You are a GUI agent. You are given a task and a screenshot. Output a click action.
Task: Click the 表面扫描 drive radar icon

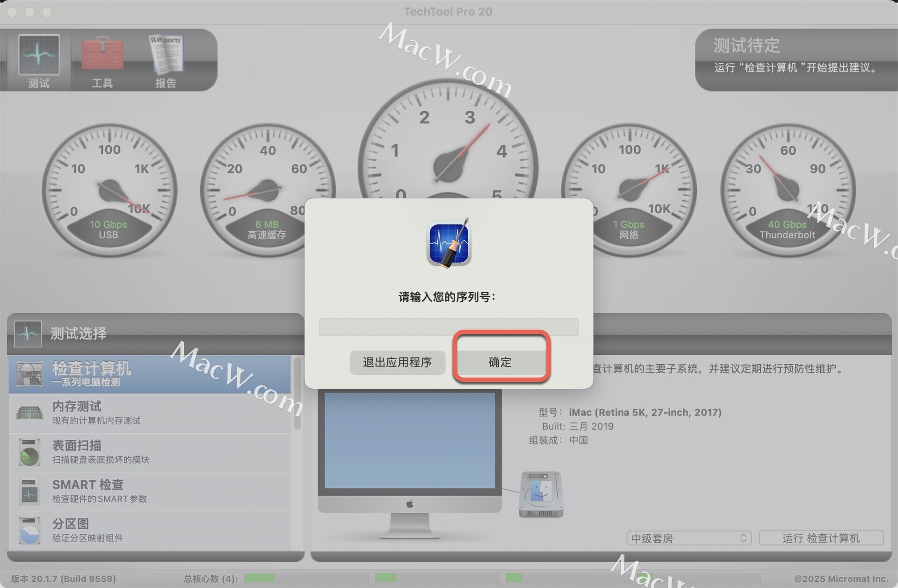tap(29, 452)
